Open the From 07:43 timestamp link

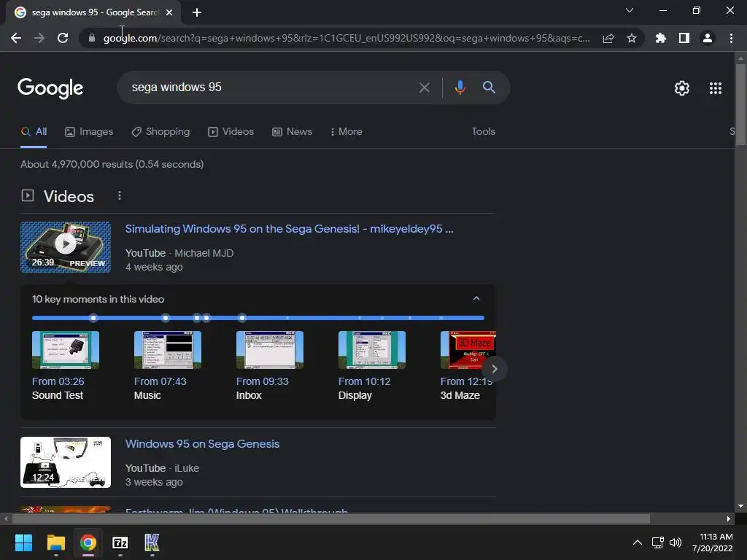click(x=160, y=382)
